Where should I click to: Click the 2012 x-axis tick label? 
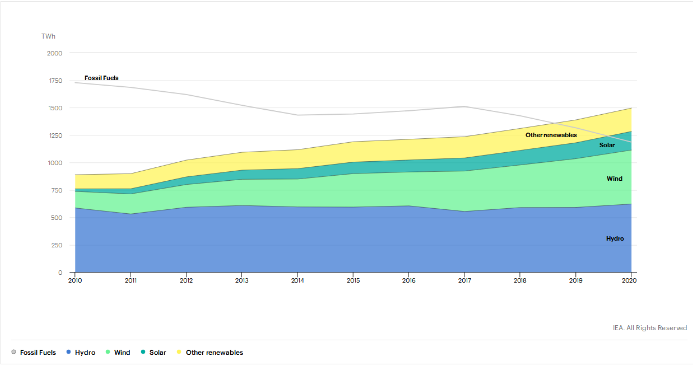click(186, 280)
